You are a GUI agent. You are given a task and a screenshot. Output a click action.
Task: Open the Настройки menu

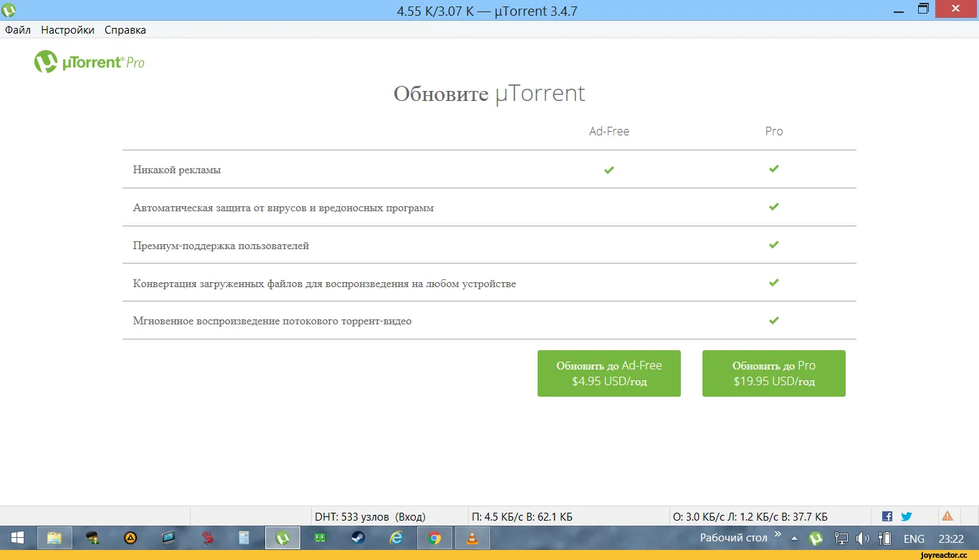(67, 30)
